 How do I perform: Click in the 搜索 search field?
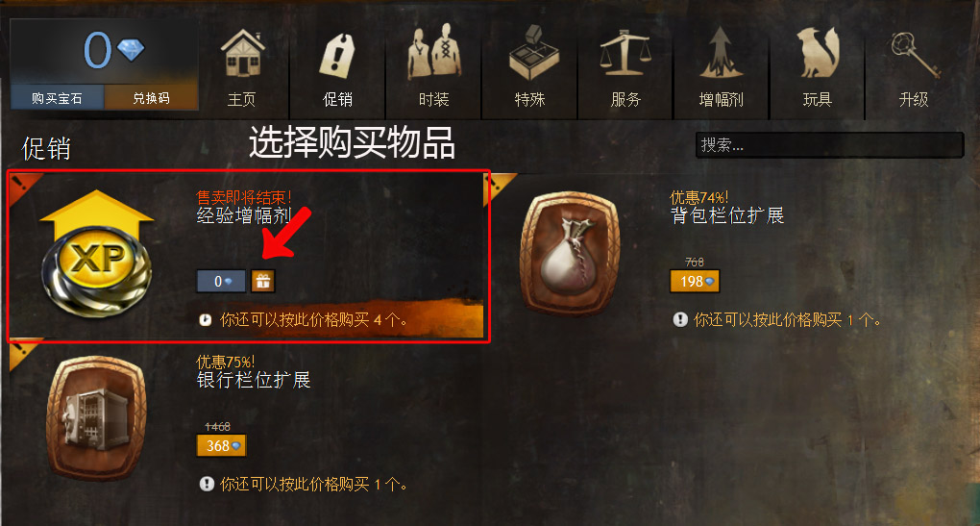coord(829,145)
